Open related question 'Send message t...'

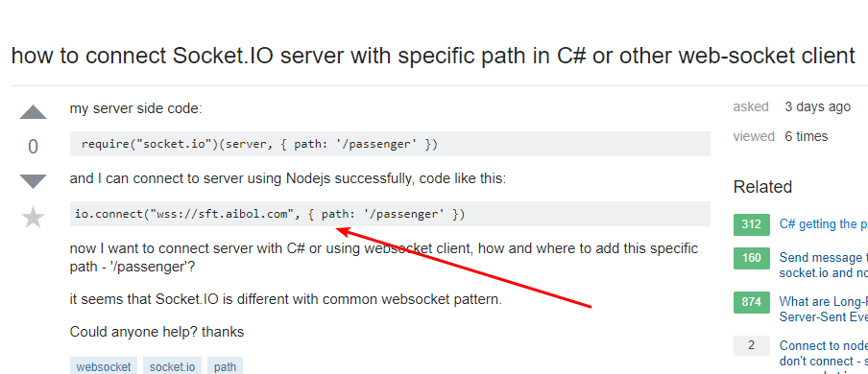pyautogui.click(x=823, y=265)
